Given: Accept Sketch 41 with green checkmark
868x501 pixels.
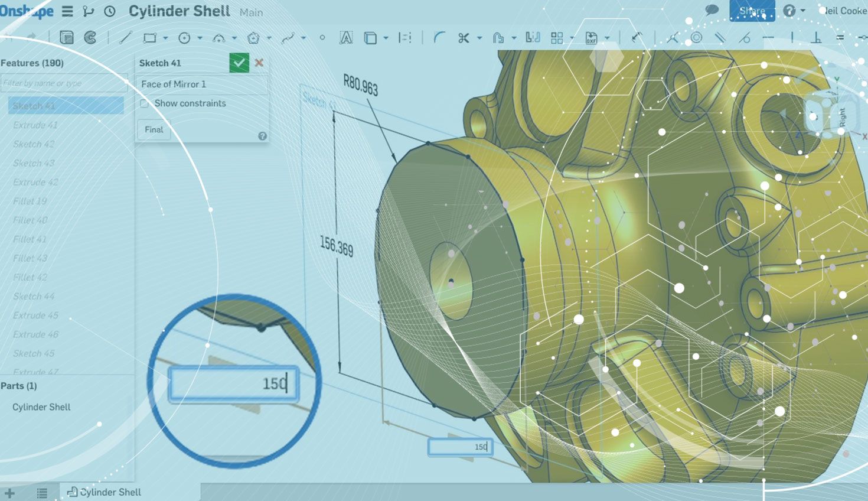Looking at the screenshot, I should coord(239,63).
